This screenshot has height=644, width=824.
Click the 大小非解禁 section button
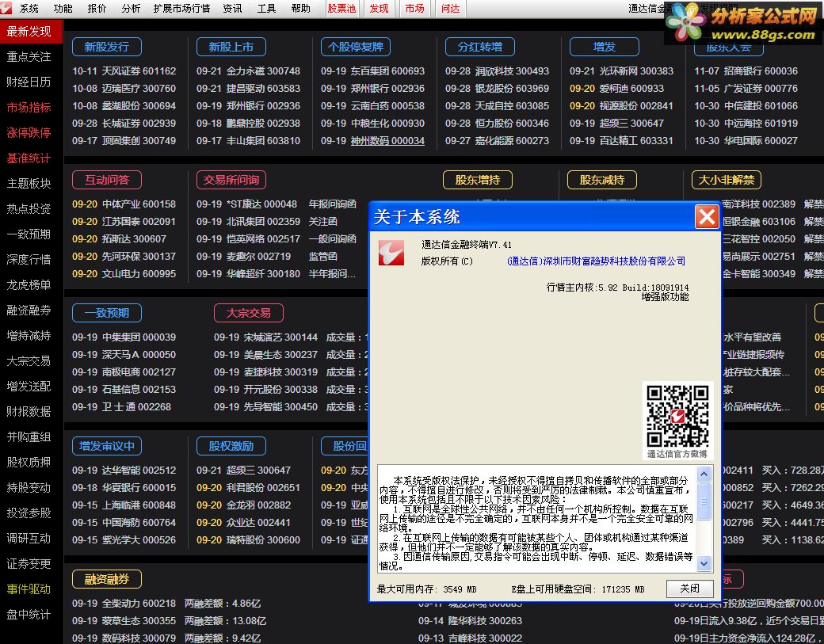point(727,180)
